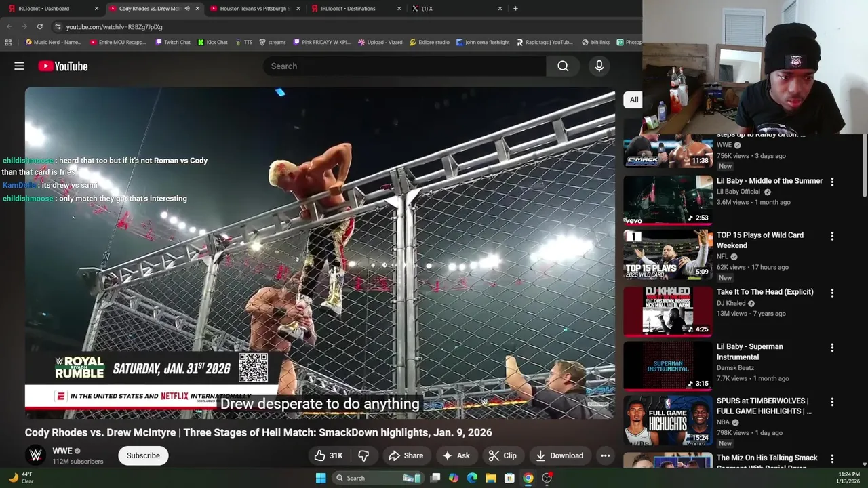
Task: Open options for TOP 15 Plays video
Action: [832, 236]
